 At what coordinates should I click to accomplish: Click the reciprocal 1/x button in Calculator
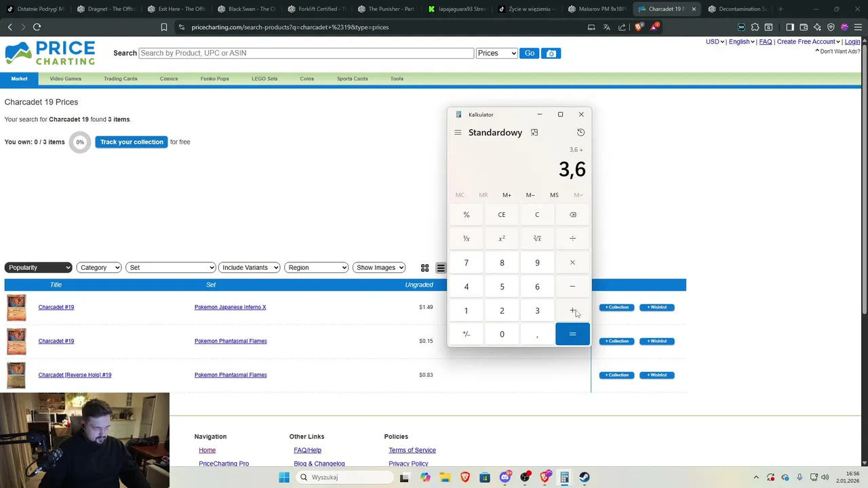[467, 239]
